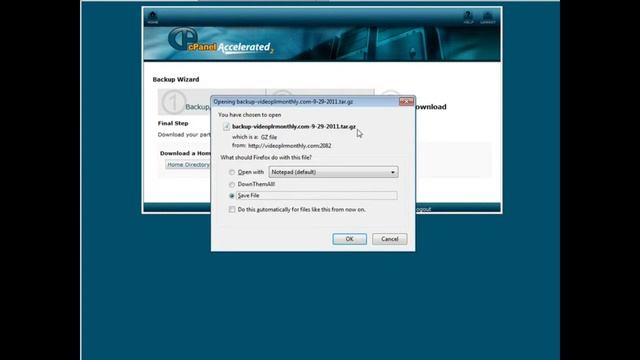Select the Save File radio option
Image resolution: width=640 pixels, height=360 pixels.
pyautogui.click(x=232, y=196)
